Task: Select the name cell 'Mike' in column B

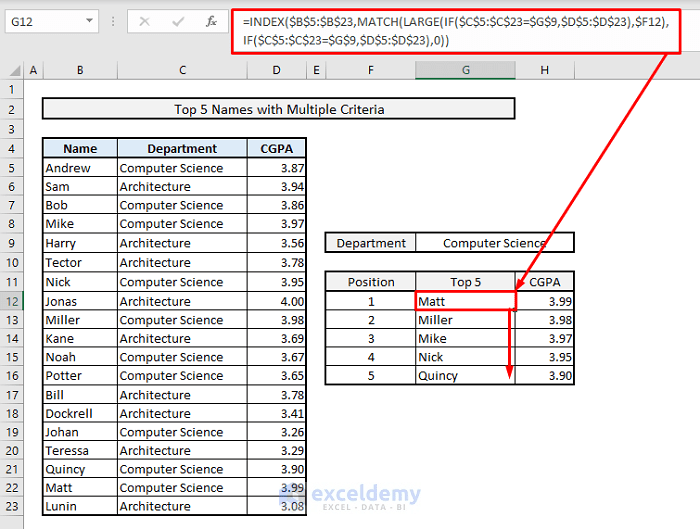Action: pos(80,224)
